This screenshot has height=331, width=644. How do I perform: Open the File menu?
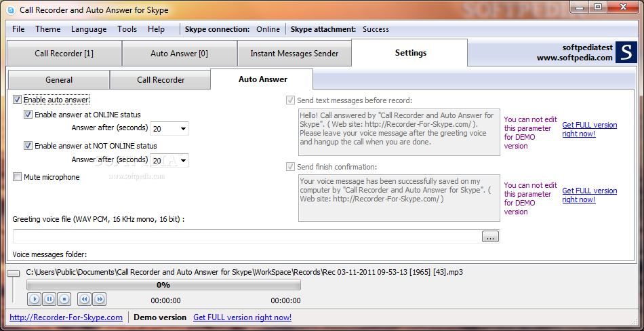tap(18, 29)
